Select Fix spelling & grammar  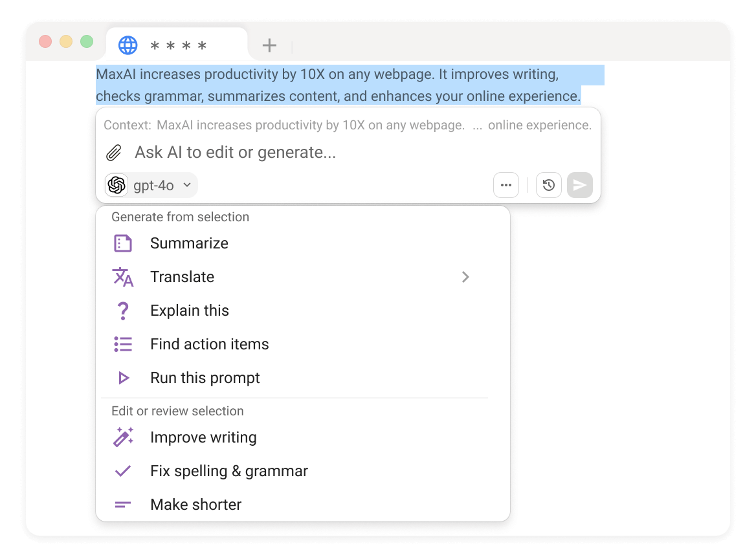303,471
